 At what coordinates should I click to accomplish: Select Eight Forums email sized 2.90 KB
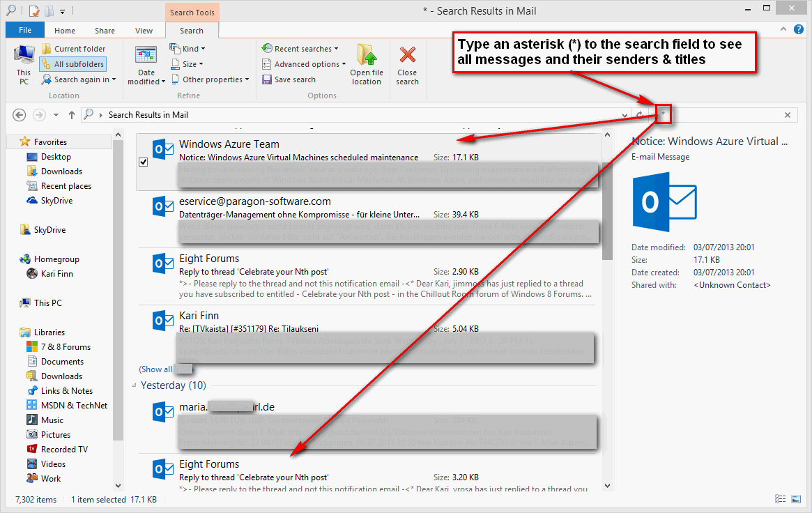point(368,276)
